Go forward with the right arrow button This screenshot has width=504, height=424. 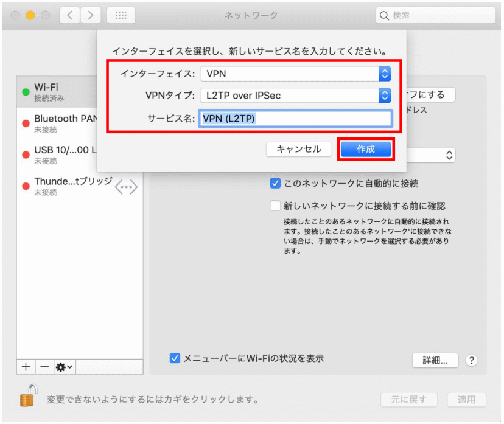tap(91, 15)
